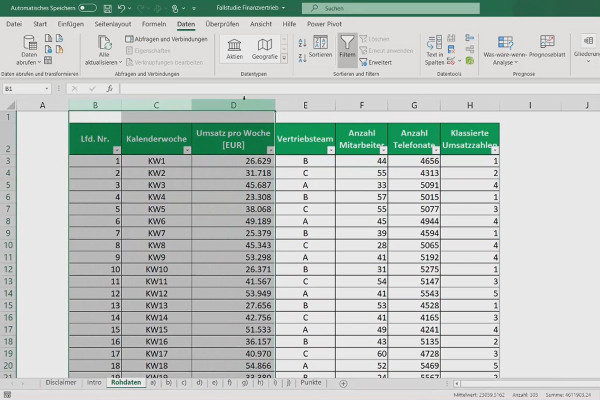Viewport: 600px width, 400px height.
Task: Click the KW7 cell
Action: point(156,233)
